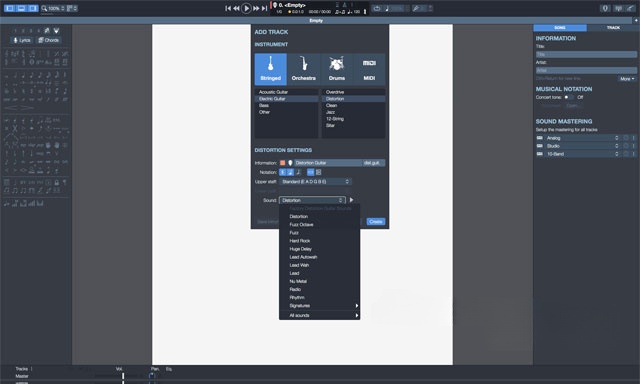Change the track icon beside color swatch
This screenshot has height=384, width=640.
click(290, 163)
